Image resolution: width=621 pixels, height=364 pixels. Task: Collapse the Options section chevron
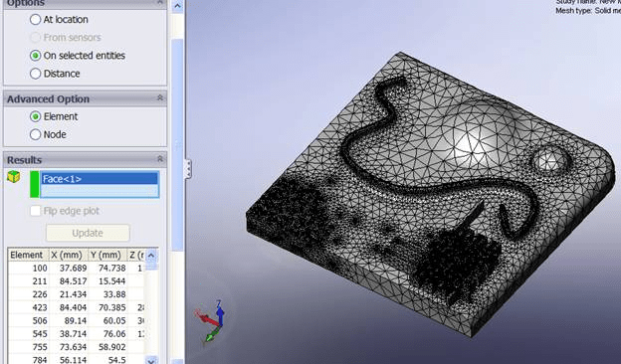160,3
